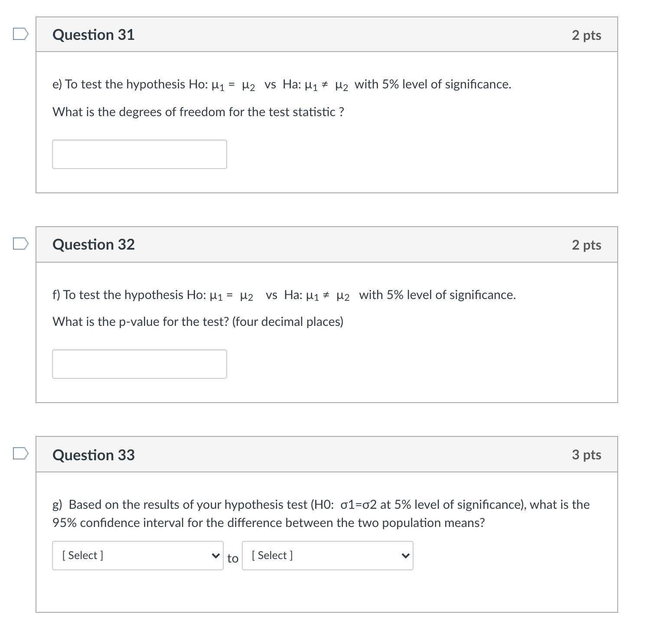Click the 2 pts label on Question 32
Screen dimensions: 658x644
pos(586,245)
